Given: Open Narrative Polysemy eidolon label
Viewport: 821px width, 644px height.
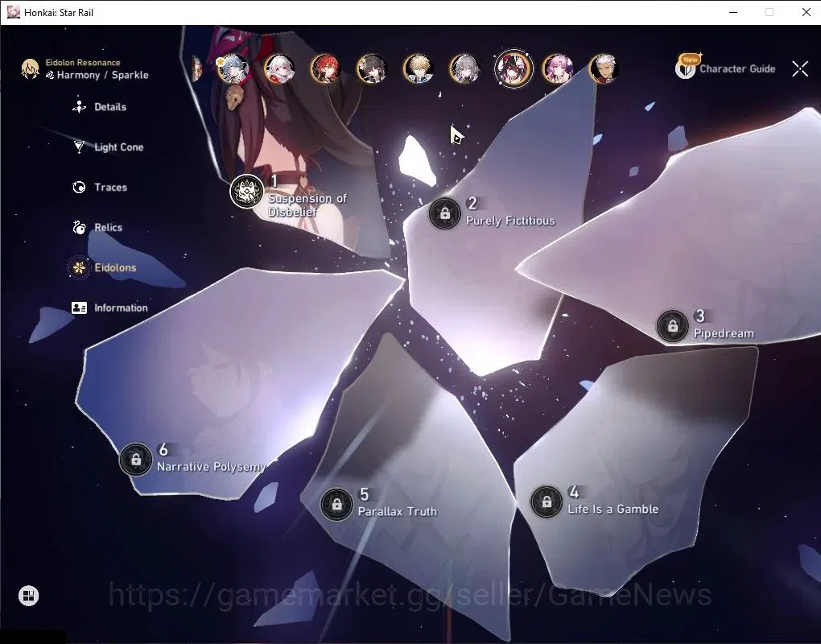Looking at the screenshot, I should [212, 467].
